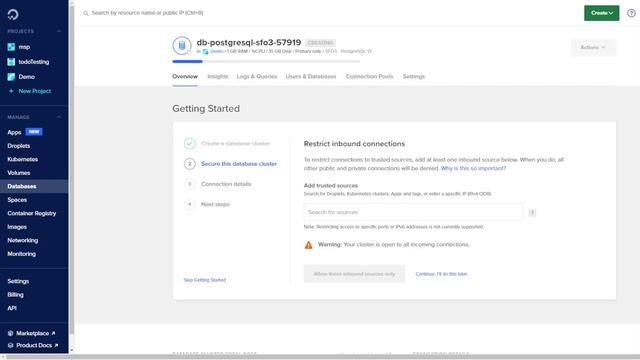The height and width of the screenshot is (360, 640).
Task: Open the database Settings tab
Action: (x=413, y=76)
